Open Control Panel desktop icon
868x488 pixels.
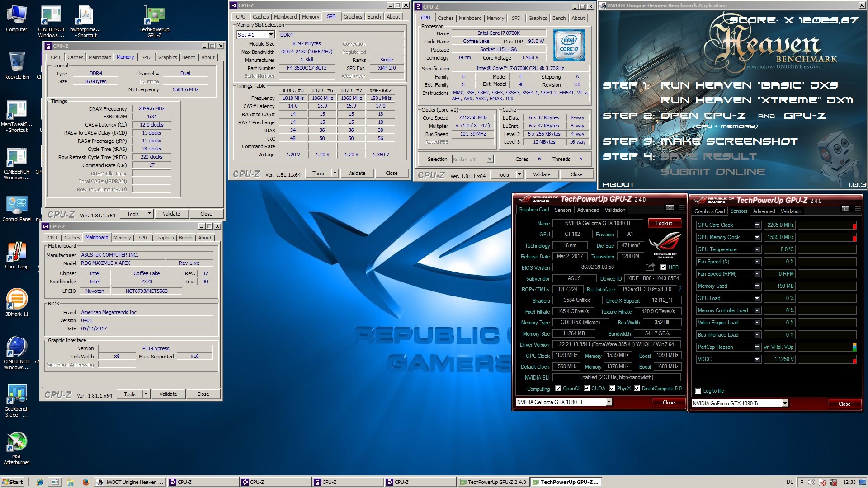point(17,209)
